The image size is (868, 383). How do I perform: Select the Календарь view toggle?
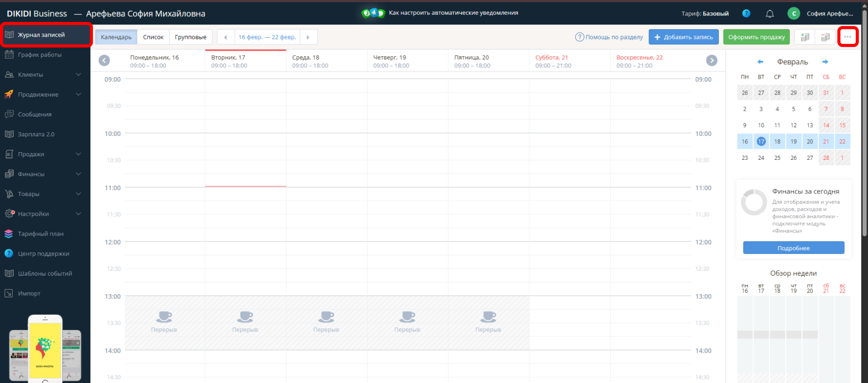tap(116, 37)
